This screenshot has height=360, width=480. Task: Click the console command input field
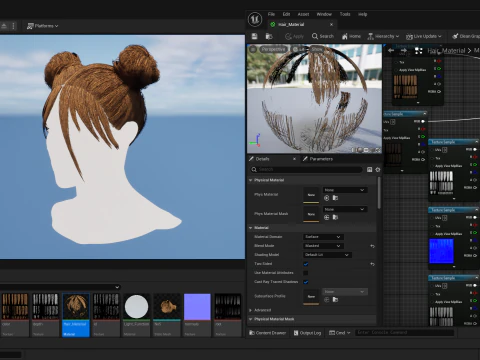pyautogui.click(x=404, y=332)
